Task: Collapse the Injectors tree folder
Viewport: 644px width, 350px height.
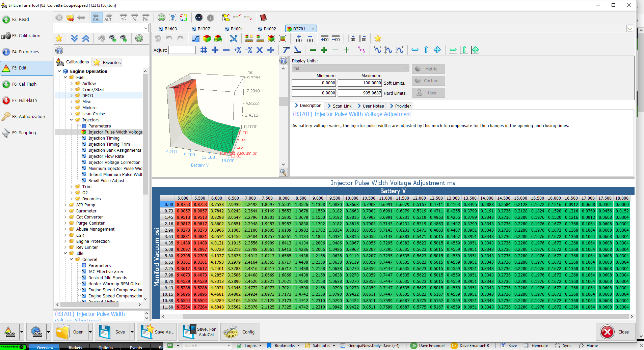Action: coord(72,120)
